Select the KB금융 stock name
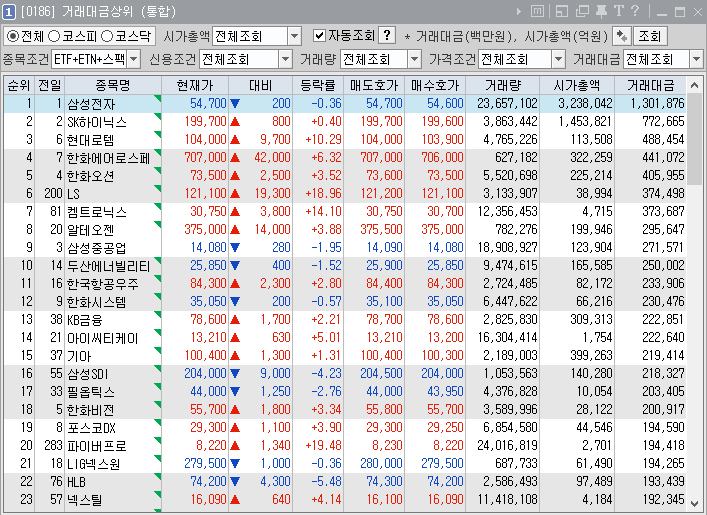The height and width of the screenshot is (515, 707). pyautogui.click(x=85, y=320)
